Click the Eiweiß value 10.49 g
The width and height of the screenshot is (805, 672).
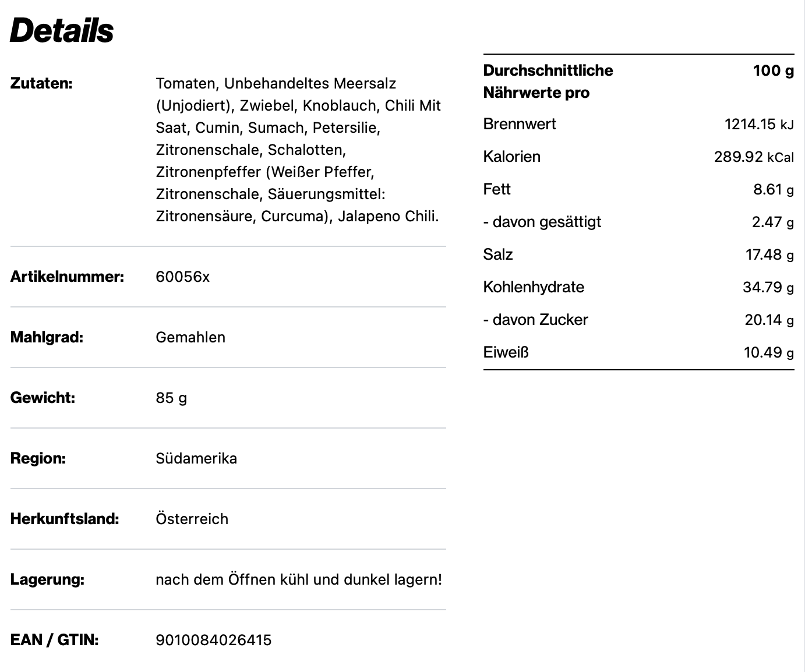768,352
